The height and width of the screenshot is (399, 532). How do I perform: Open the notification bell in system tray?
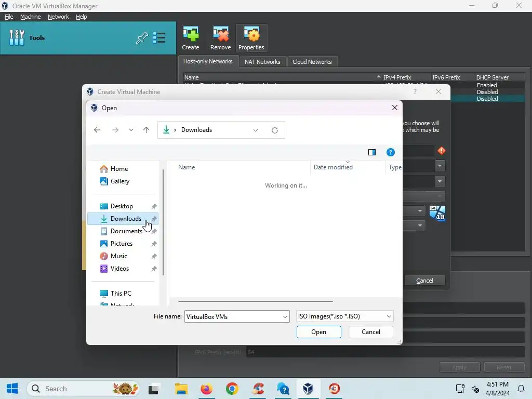coord(521,389)
